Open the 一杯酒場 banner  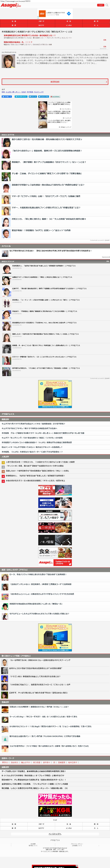pos(55,528)
